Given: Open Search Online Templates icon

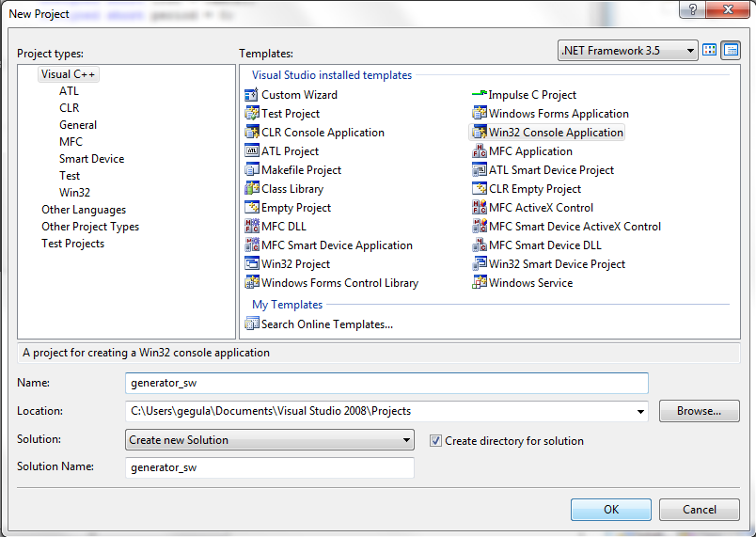Looking at the screenshot, I should point(252,324).
